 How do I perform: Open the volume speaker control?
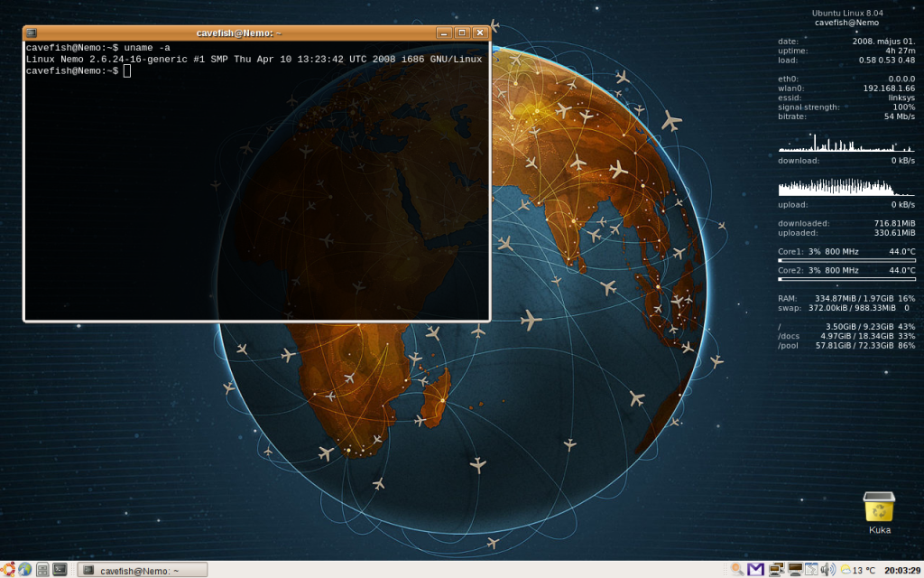(x=827, y=569)
